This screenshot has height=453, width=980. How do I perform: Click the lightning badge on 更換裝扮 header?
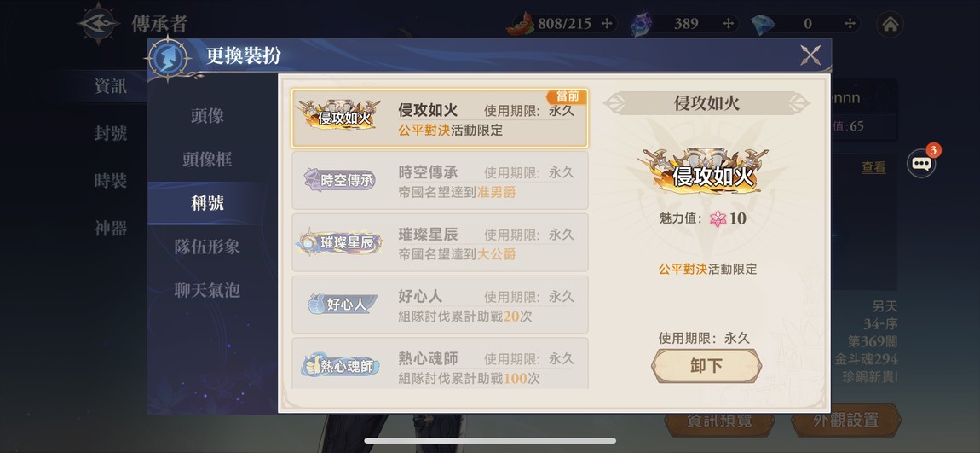point(168,59)
